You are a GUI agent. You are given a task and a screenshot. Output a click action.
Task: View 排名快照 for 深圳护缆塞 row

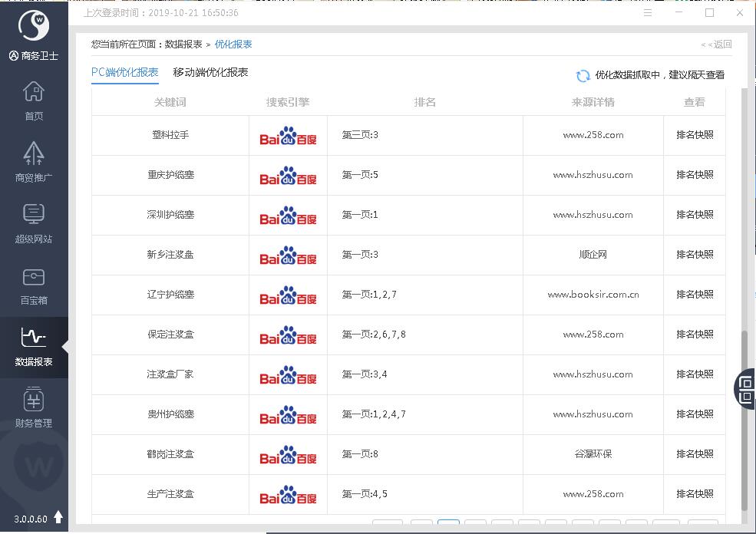695,215
